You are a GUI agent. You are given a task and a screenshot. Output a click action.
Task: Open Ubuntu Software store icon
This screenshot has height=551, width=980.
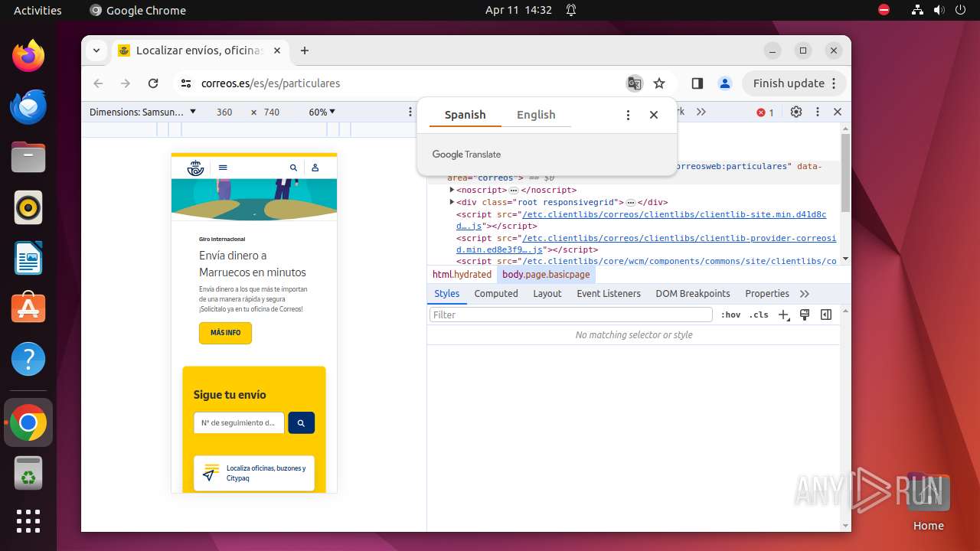pos(28,308)
